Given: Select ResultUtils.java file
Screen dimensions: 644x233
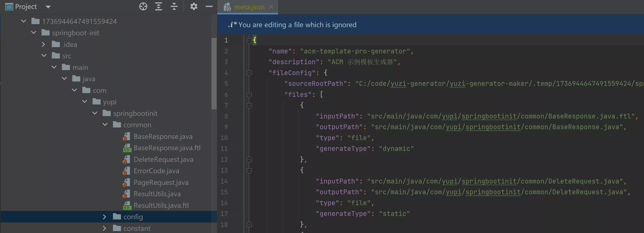Looking at the screenshot, I should coord(157,194).
